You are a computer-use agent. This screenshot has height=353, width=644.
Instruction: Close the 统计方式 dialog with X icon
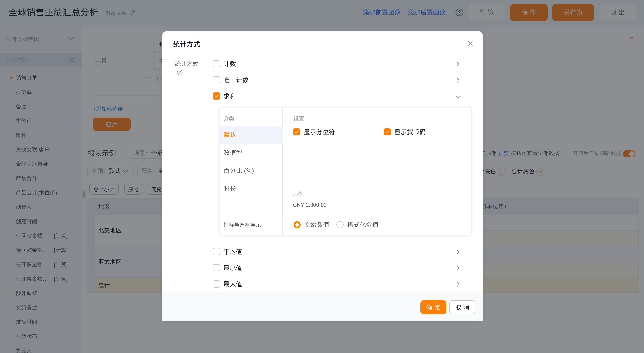point(470,44)
